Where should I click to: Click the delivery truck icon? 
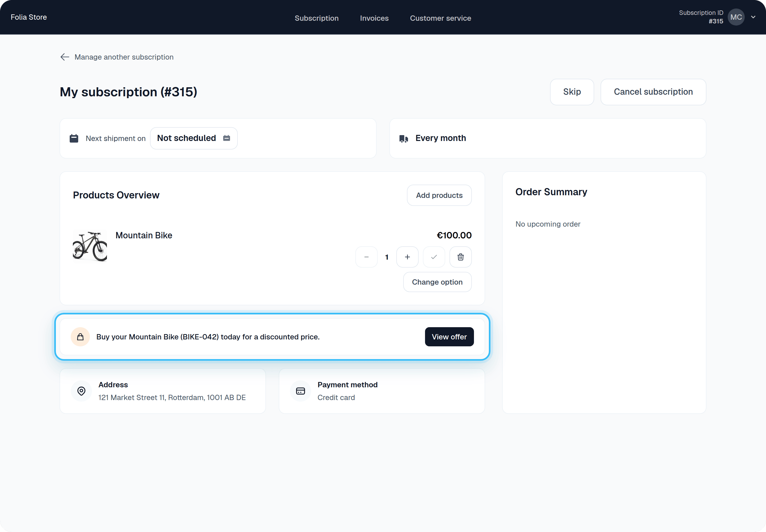(x=404, y=139)
